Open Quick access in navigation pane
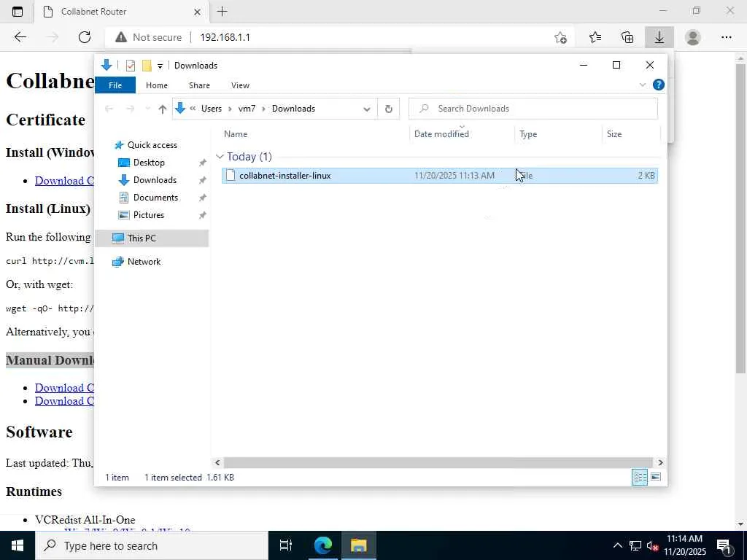The height and width of the screenshot is (560, 747). point(152,145)
